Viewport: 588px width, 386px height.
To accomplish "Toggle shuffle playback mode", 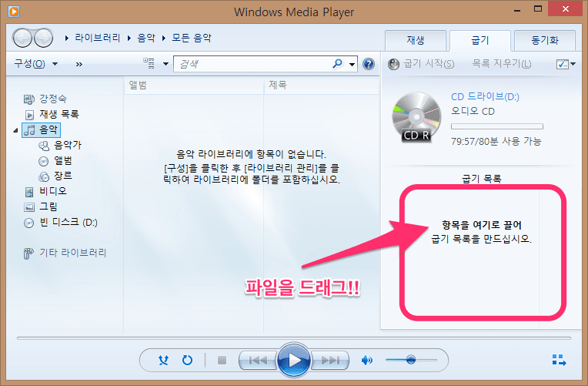I will (x=163, y=361).
